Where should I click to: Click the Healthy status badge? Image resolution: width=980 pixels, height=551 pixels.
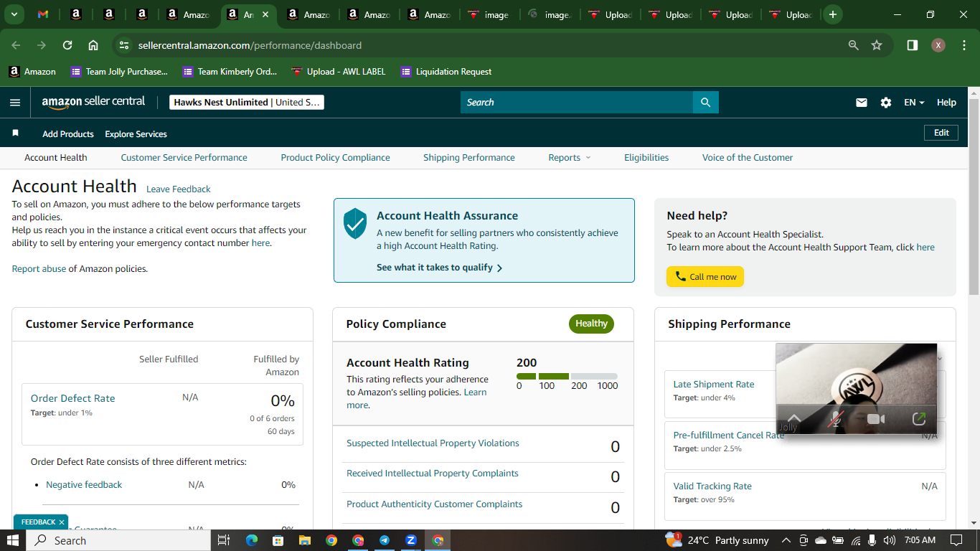(x=591, y=324)
